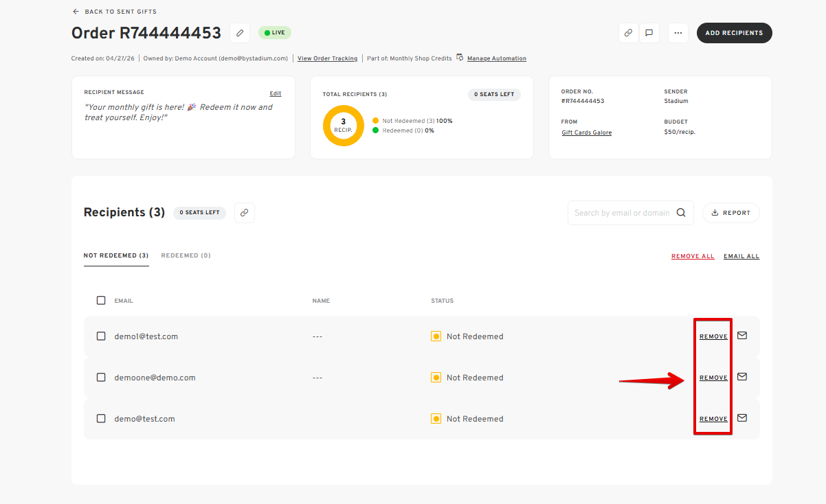
Task: Remove recipient demoone@demo.com
Action: tap(713, 378)
